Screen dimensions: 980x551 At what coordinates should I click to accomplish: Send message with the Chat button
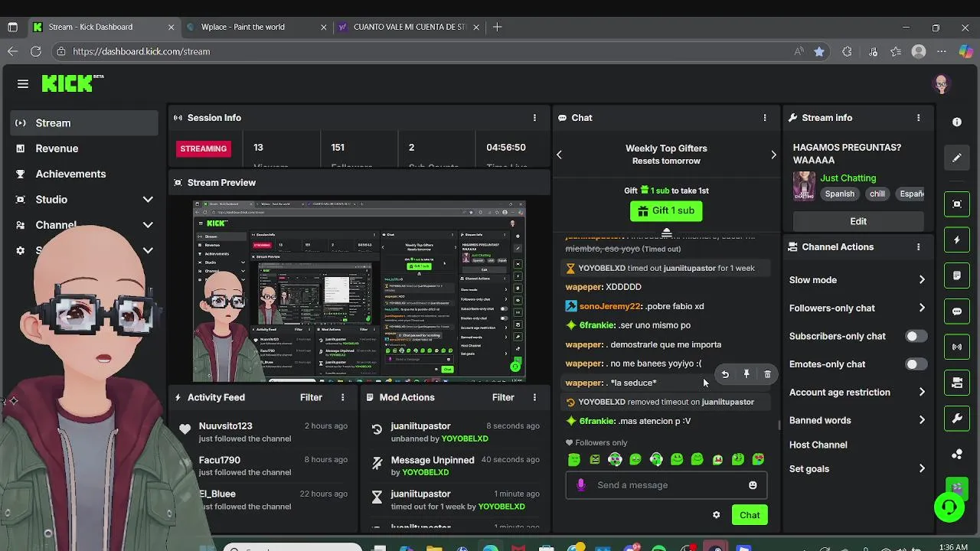tap(750, 515)
